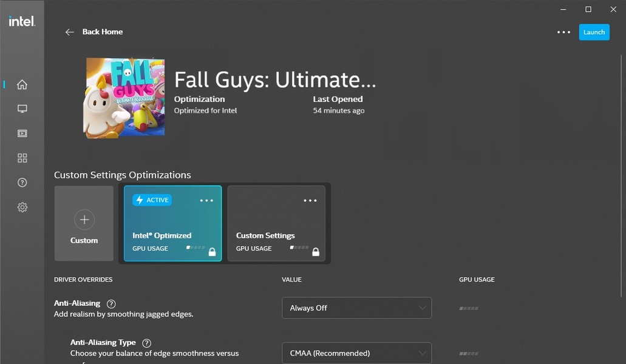Open the Settings gear in sidebar
This screenshot has height=364, width=626.
click(22, 207)
